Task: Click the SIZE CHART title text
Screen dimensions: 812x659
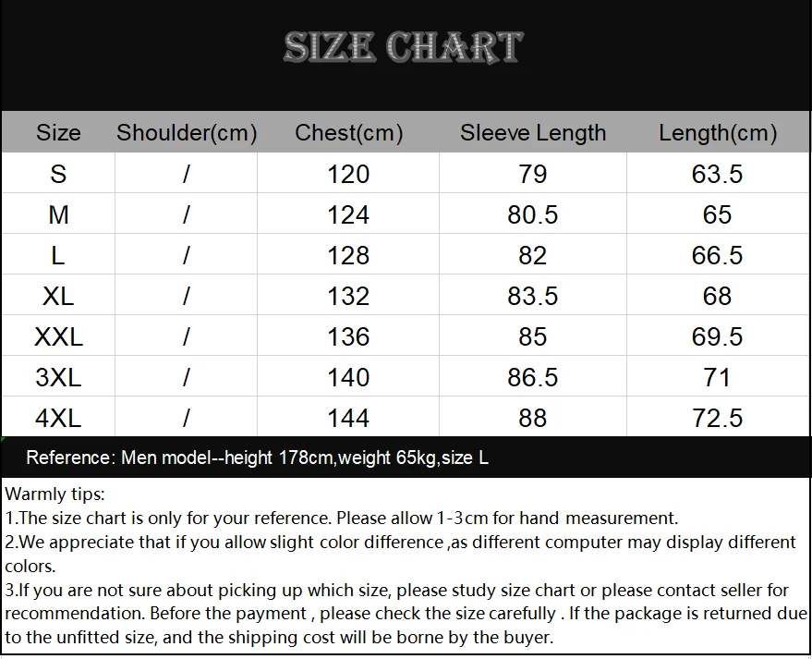Action: pyautogui.click(x=404, y=47)
